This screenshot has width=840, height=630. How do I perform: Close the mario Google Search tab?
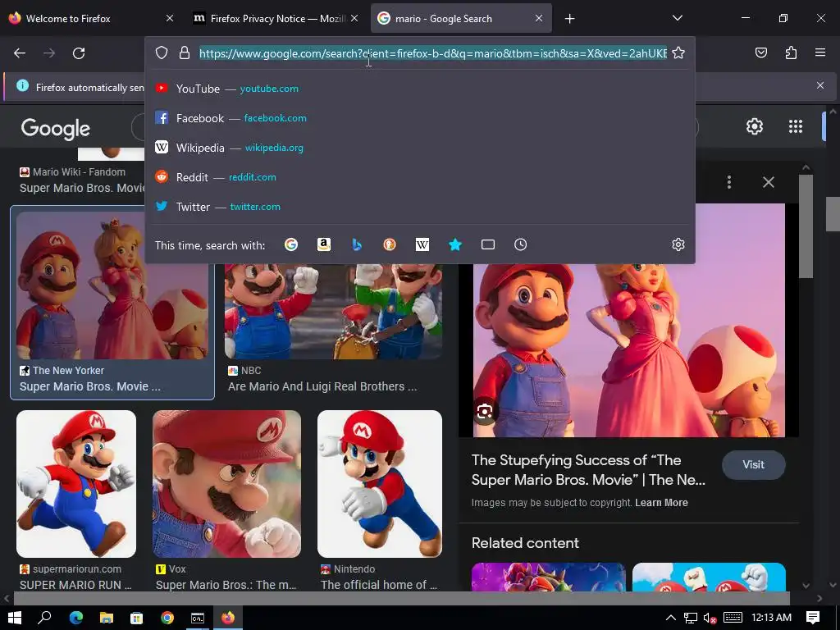click(539, 18)
